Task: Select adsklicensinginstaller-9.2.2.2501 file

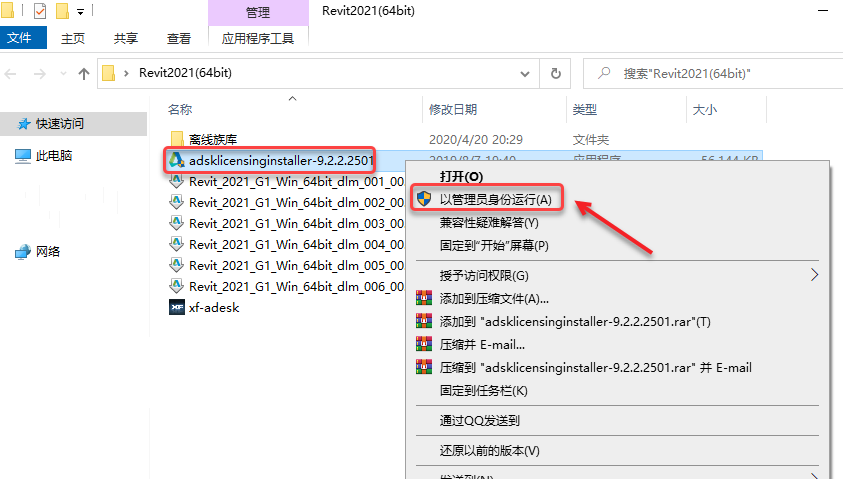Action: tap(281, 160)
